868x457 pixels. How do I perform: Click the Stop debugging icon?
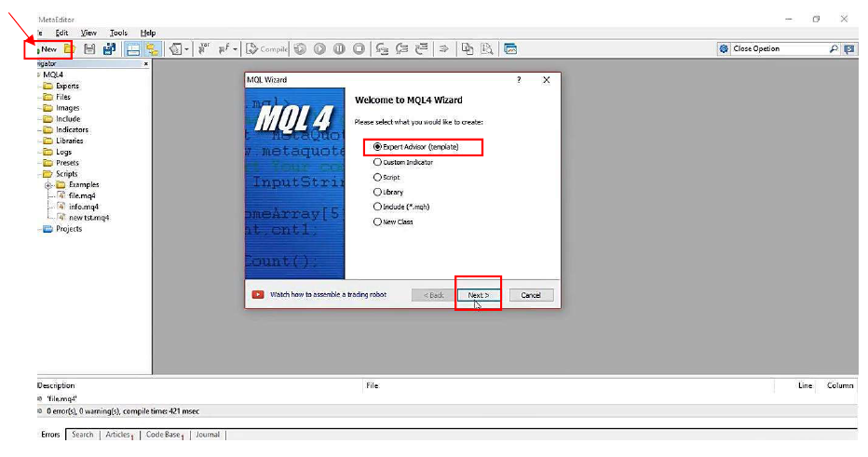[359, 49]
